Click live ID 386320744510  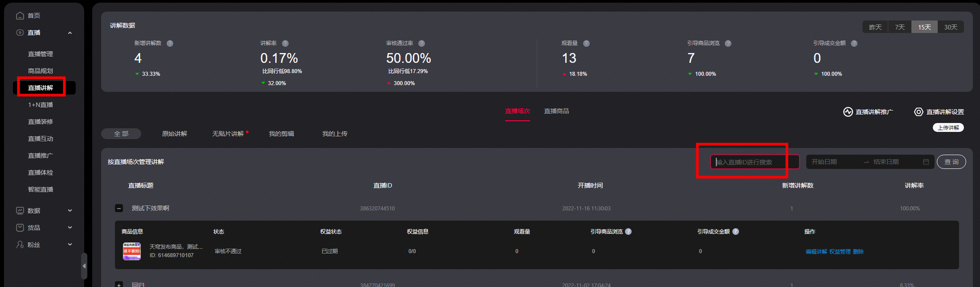[x=377, y=208]
